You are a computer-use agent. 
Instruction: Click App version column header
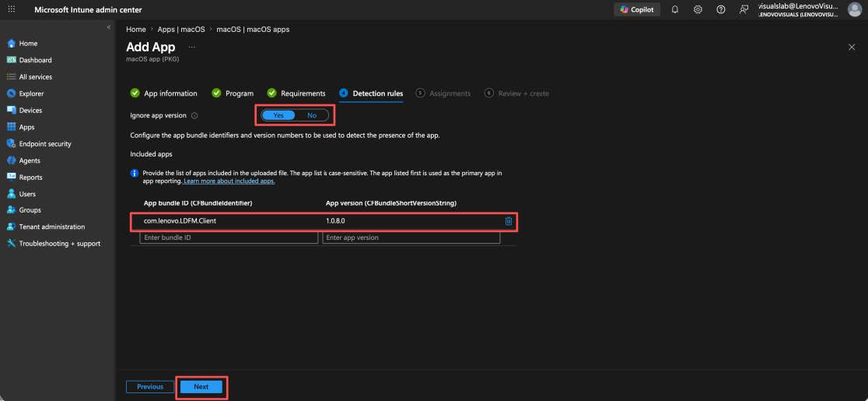(391, 202)
